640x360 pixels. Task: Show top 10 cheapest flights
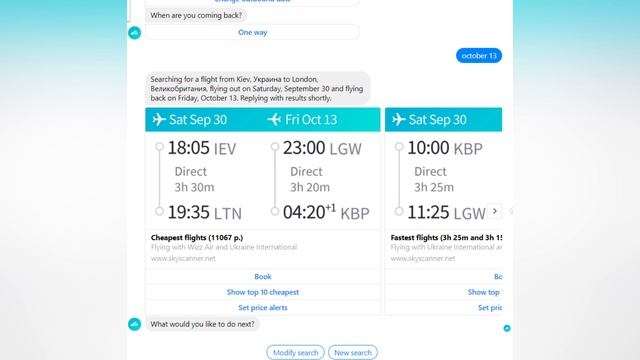[263, 292]
